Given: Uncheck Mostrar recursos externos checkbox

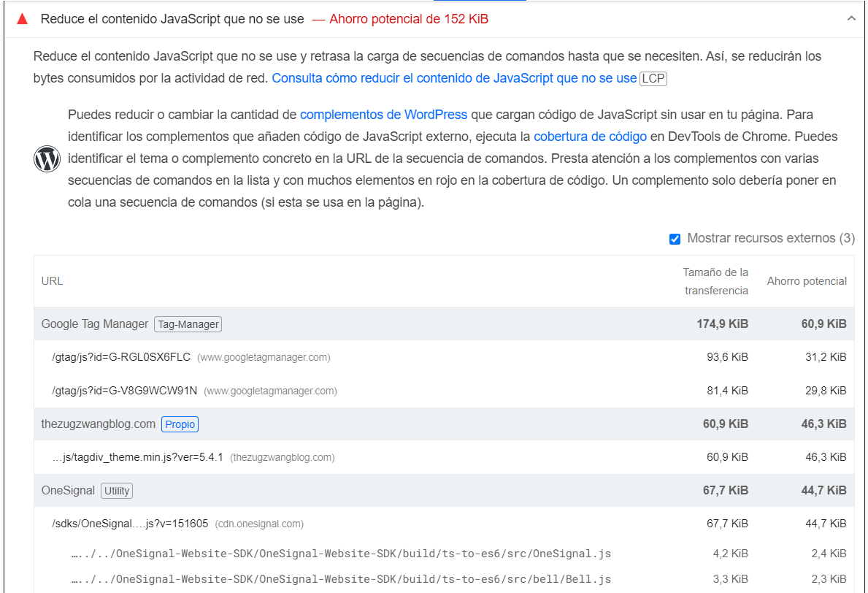Looking at the screenshot, I should tap(675, 239).
